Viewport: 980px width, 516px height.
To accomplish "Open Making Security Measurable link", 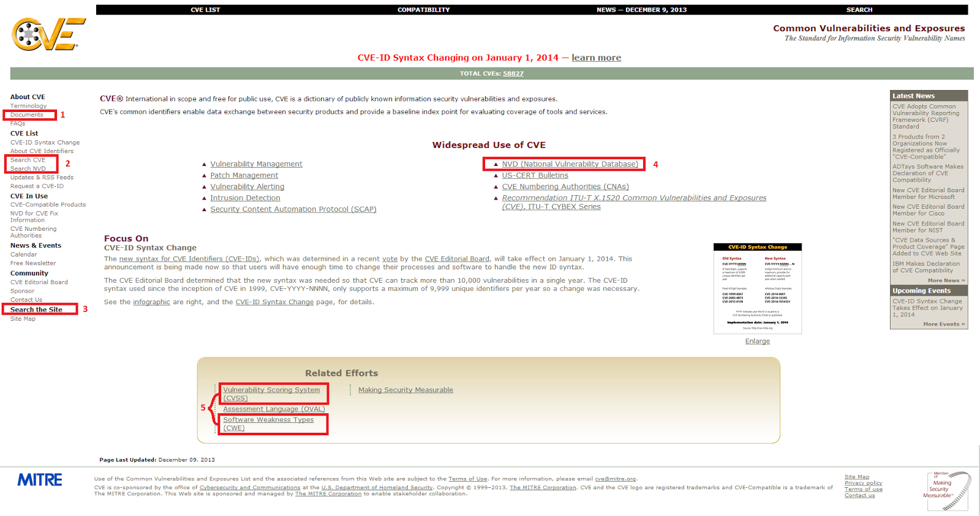I will pos(405,390).
